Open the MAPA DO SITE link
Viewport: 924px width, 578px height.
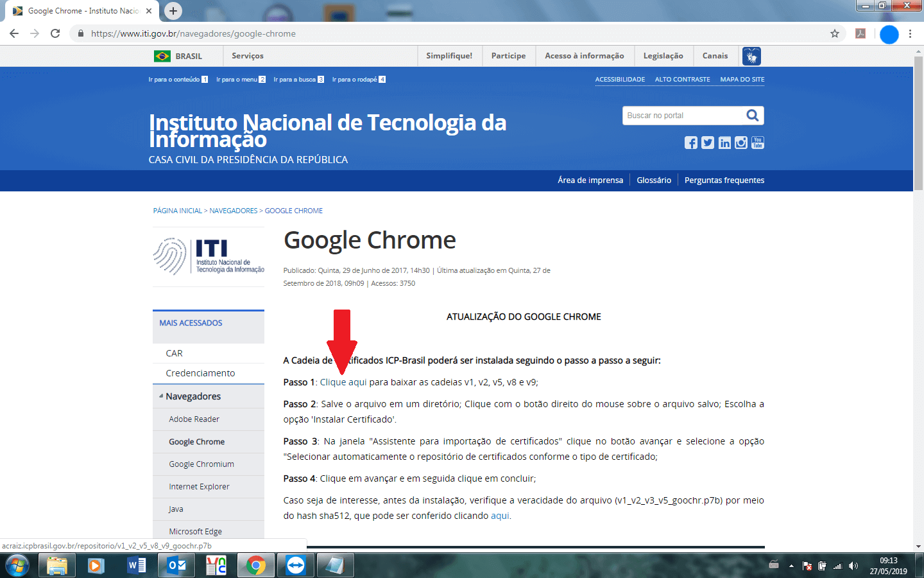[742, 80]
